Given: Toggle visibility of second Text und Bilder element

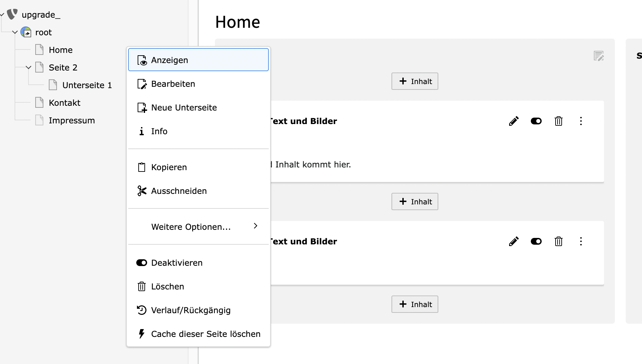Looking at the screenshot, I should [536, 241].
